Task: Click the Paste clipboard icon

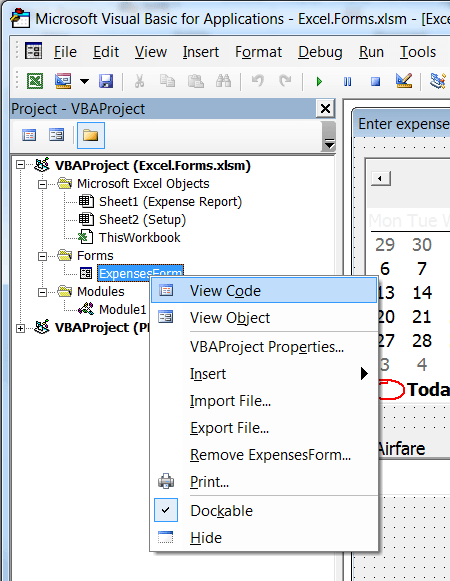Action: [x=195, y=81]
